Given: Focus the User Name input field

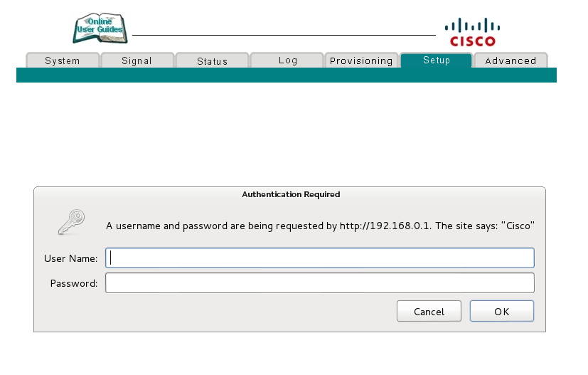Looking at the screenshot, I should 319,258.
